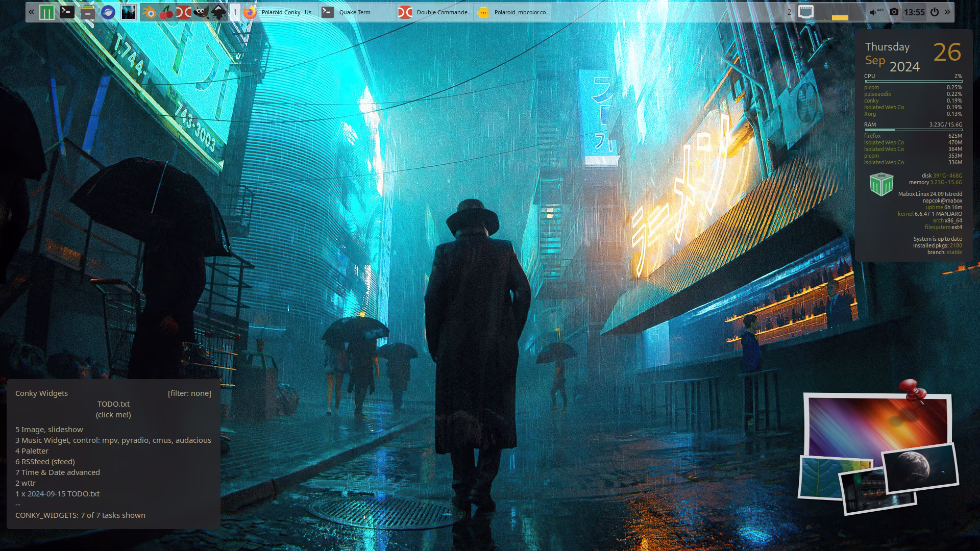Click the '[filter: none]' label

click(189, 393)
